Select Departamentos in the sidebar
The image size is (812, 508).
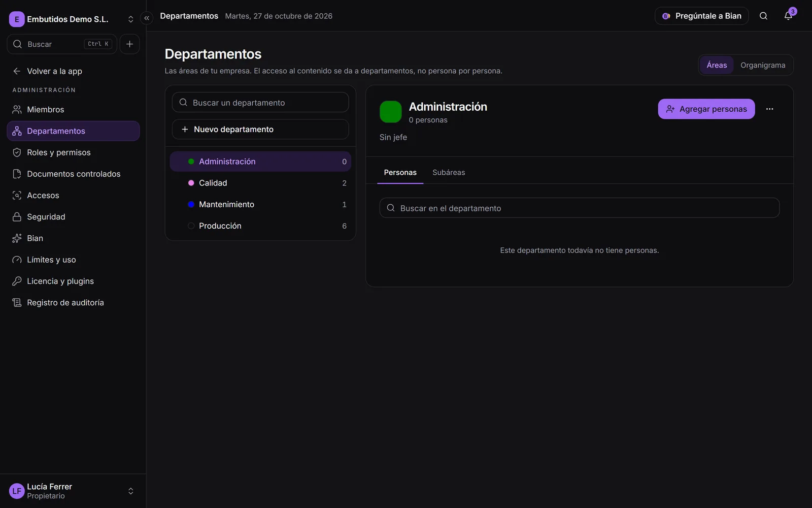(73, 131)
